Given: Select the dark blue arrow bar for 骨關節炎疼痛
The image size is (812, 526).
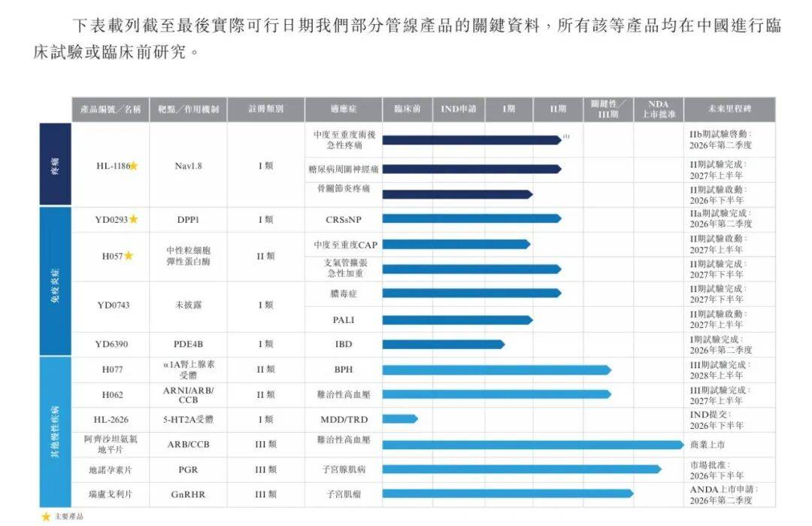Looking at the screenshot, I should (x=459, y=193).
